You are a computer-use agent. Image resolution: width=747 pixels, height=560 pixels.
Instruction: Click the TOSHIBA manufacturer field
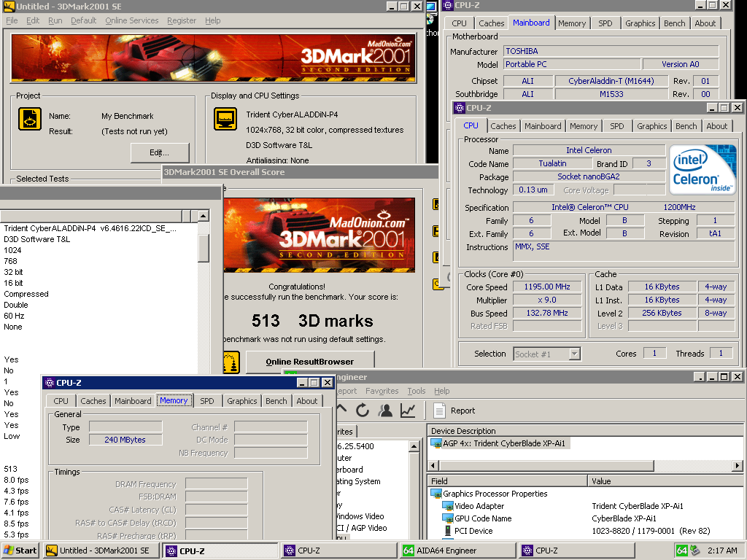point(611,51)
